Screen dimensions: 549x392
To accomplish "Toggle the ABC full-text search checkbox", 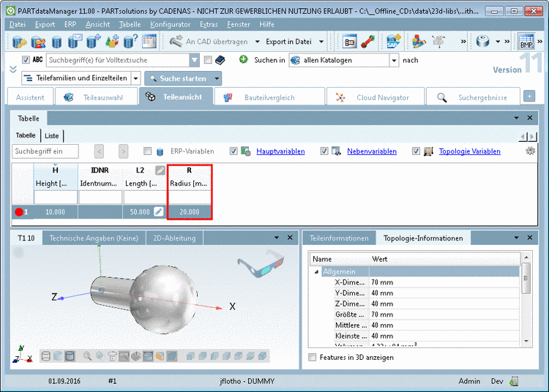I will pyautogui.click(x=26, y=59).
